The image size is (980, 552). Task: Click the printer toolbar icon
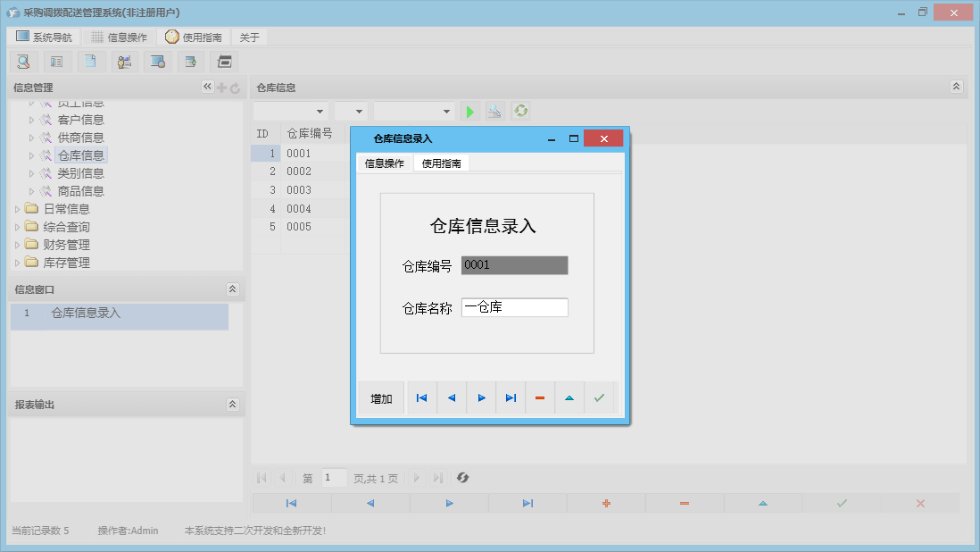tap(224, 61)
